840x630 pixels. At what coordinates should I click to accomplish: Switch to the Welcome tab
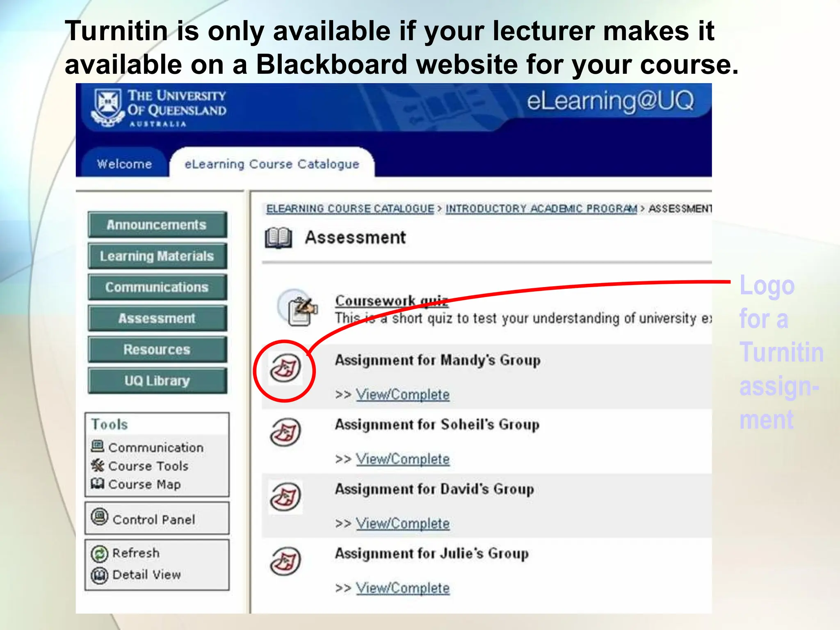tap(124, 163)
